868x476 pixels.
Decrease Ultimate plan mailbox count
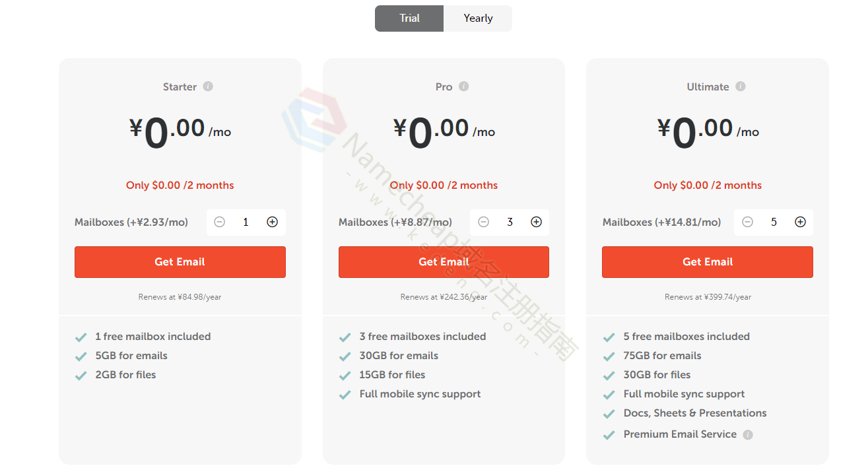pos(747,222)
